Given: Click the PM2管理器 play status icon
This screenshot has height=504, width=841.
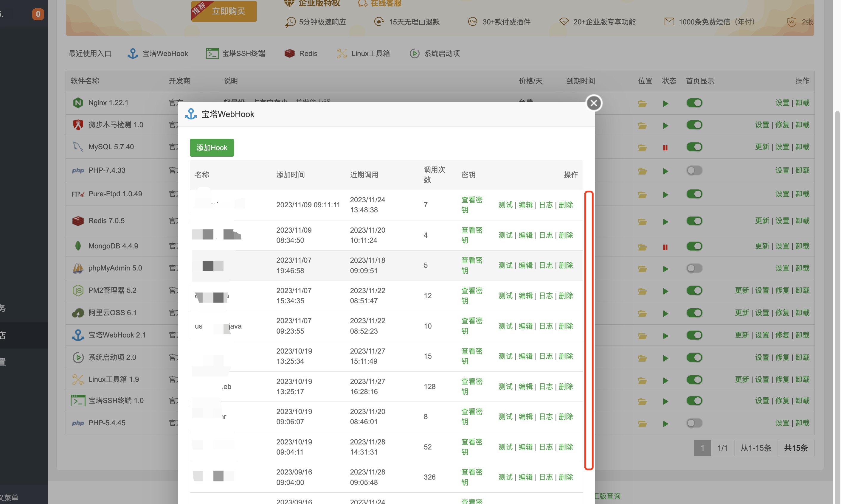Looking at the screenshot, I should 665,291.
